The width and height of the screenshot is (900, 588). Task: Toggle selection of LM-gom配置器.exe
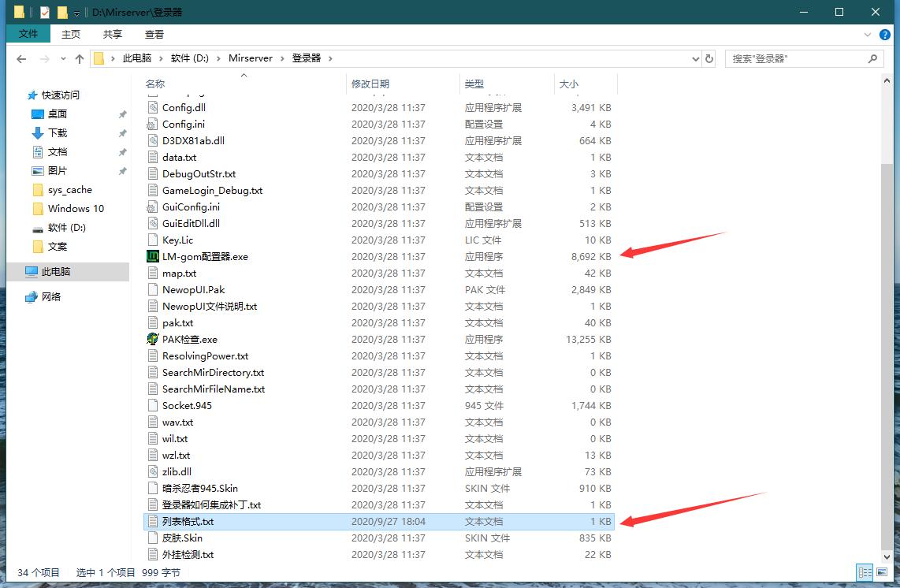coord(203,256)
